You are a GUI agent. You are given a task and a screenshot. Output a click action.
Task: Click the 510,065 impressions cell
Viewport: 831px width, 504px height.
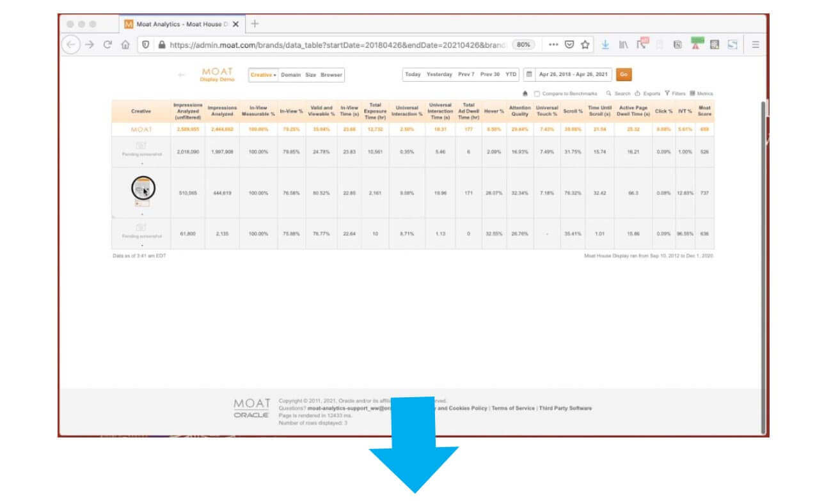pyautogui.click(x=187, y=193)
